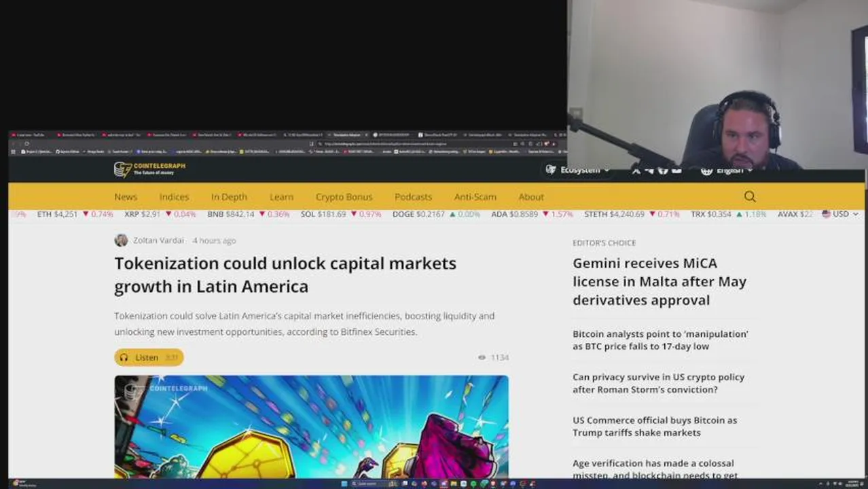Open US Commerce official buys Bitcoin article
The height and width of the screenshot is (489, 868).
coord(655,426)
